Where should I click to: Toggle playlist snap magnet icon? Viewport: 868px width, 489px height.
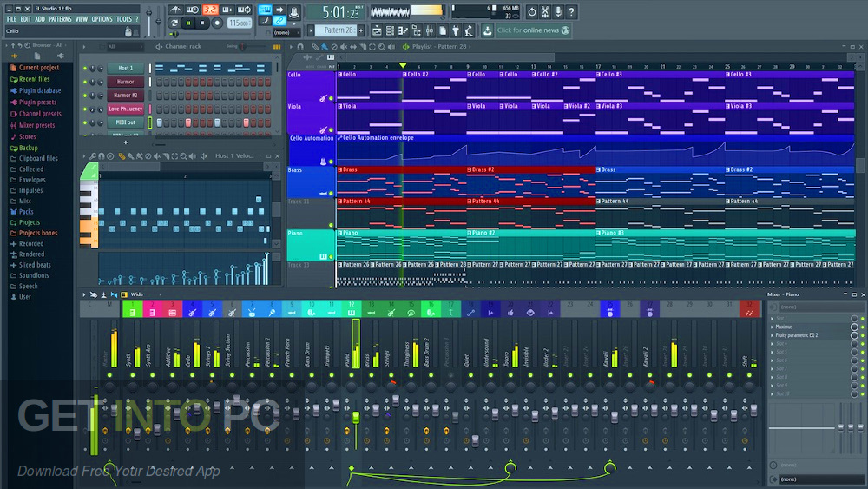[300, 47]
